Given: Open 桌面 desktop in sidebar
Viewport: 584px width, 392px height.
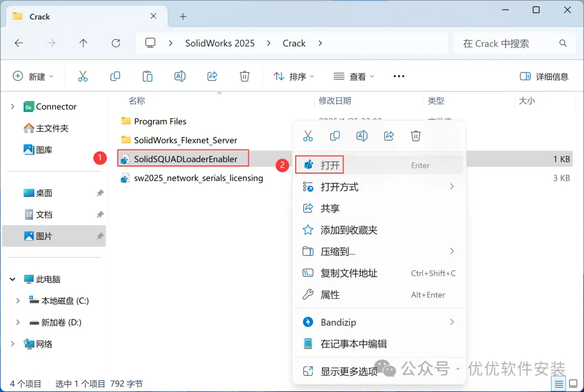Looking at the screenshot, I should point(38,193).
